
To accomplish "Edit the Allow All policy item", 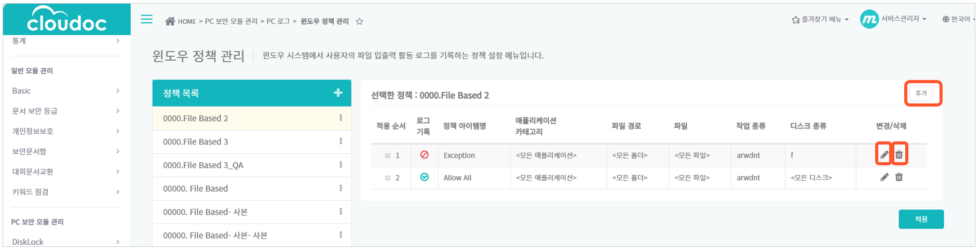I will pyautogui.click(x=884, y=177).
